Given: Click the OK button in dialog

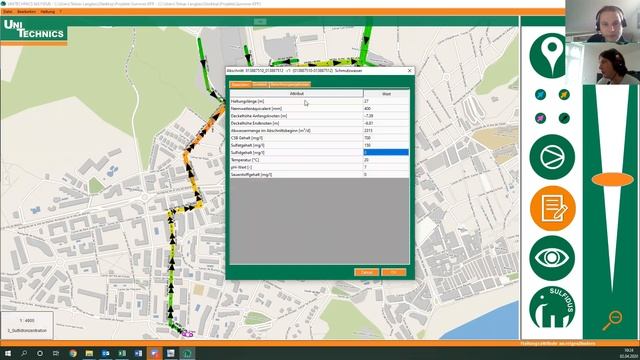Looking at the screenshot, I should (394, 272).
